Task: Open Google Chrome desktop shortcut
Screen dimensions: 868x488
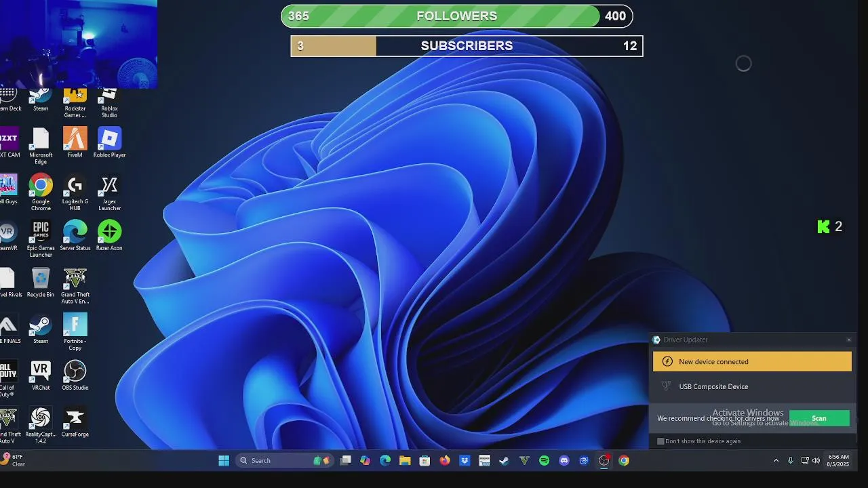Action: [x=41, y=192]
